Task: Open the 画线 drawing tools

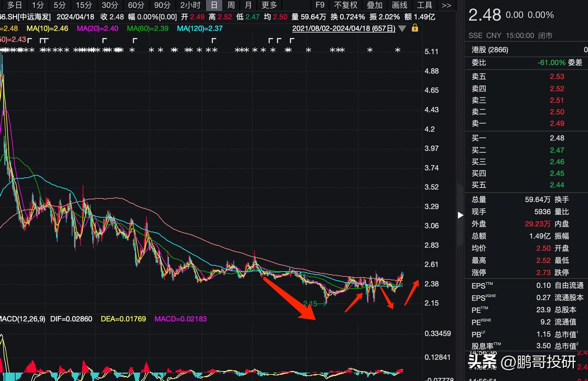Action: (x=400, y=5)
